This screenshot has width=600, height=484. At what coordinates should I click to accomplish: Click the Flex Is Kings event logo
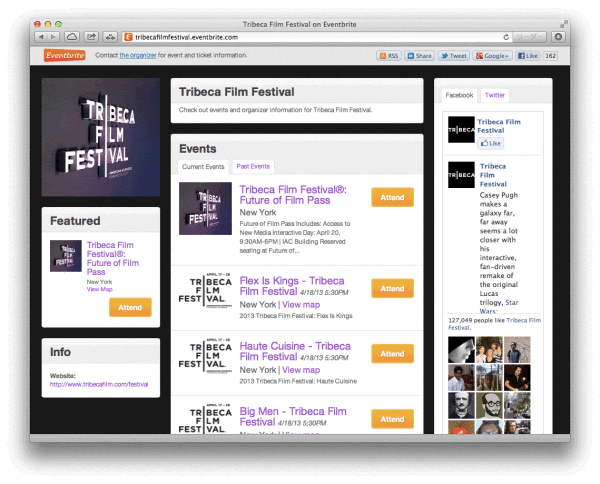tap(205, 290)
